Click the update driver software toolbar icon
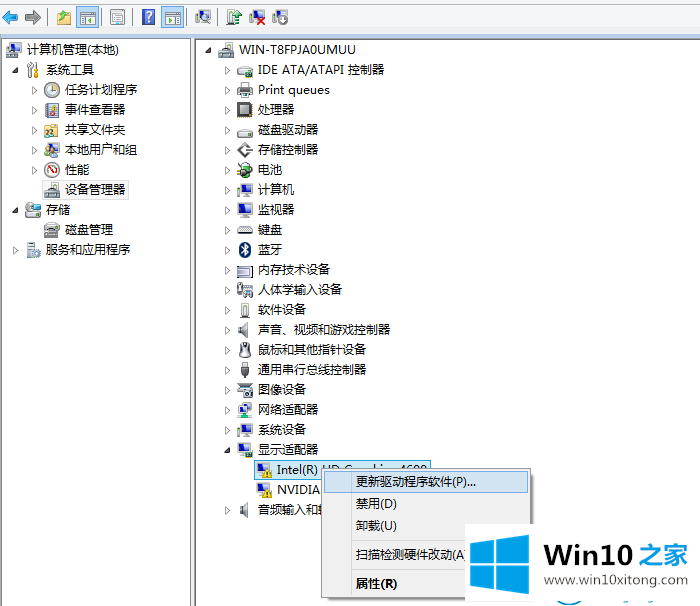Screen dimensions: 700x606 click(233, 18)
